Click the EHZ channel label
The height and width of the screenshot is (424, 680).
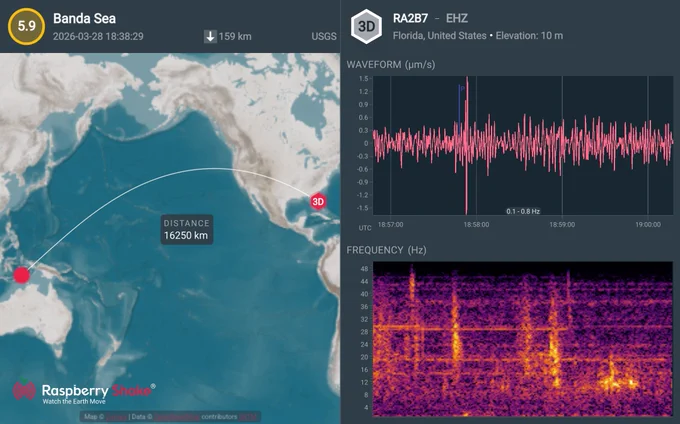(x=457, y=18)
